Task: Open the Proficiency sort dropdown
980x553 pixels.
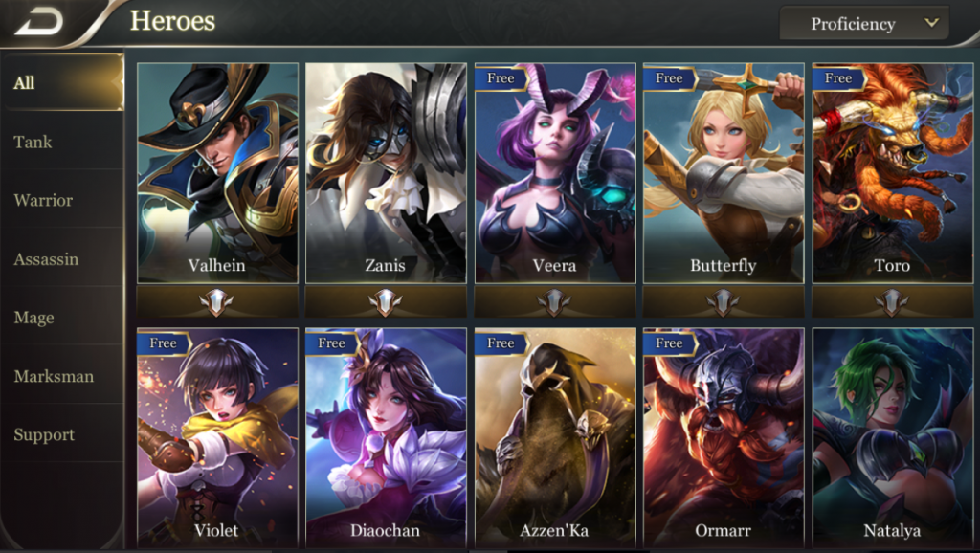Action: point(864,24)
